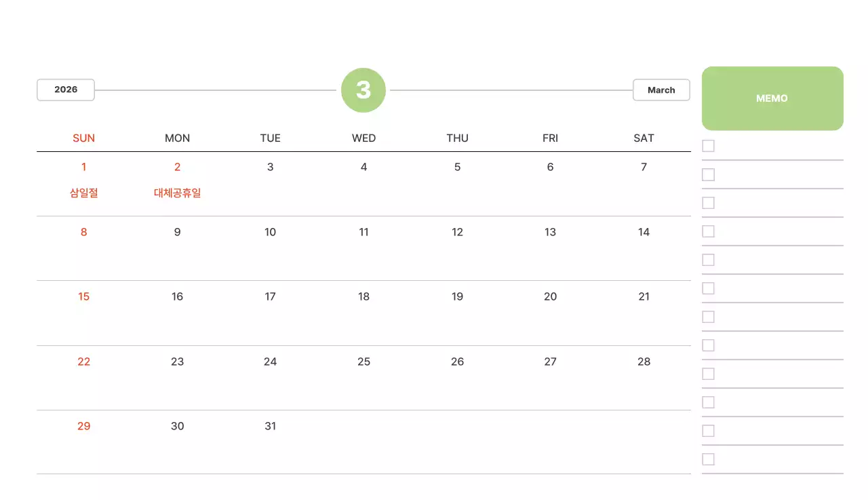The width and height of the screenshot is (868, 500).
Task: Click the SAT column header
Action: tap(644, 138)
